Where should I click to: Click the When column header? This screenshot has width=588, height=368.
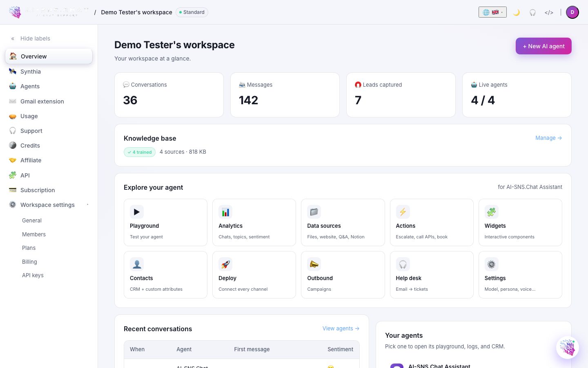(x=137, y=349)
